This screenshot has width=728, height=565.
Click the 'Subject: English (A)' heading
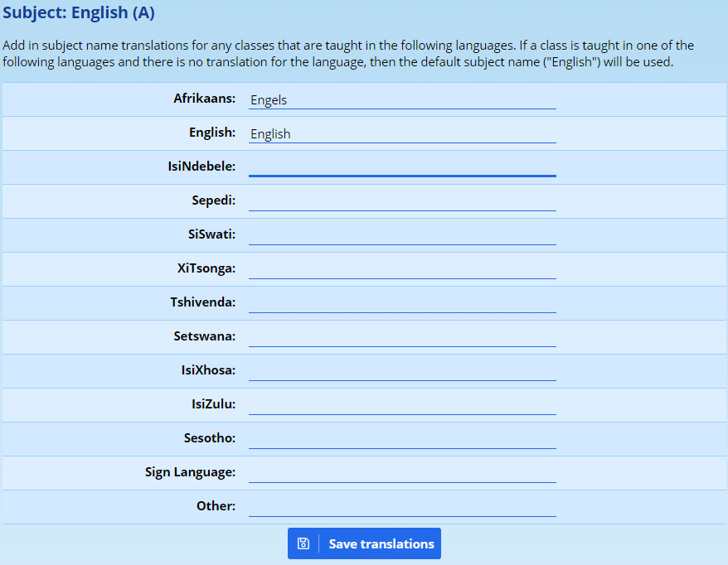(79, 13)
